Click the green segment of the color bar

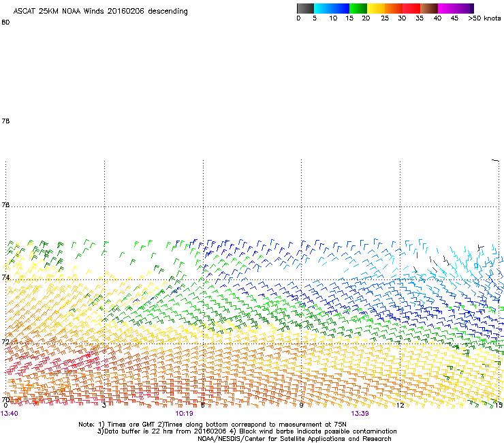[x=358, y=8]
